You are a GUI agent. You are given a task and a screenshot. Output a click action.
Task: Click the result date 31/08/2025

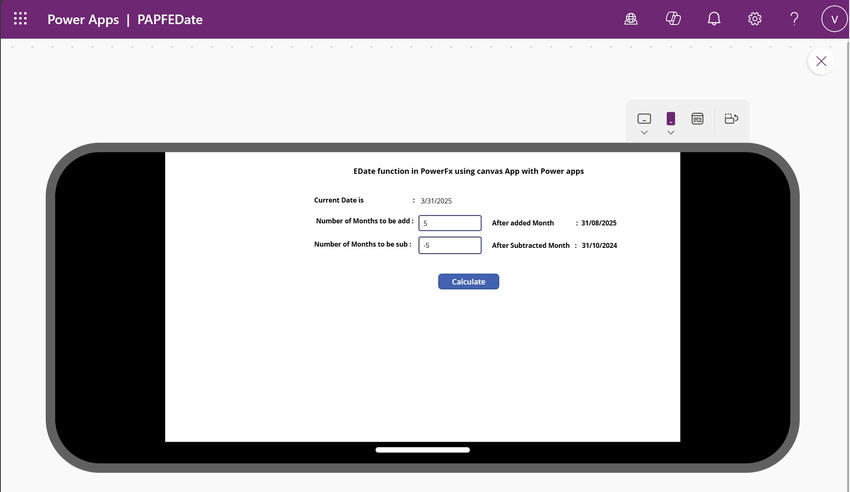coord(599,223)
